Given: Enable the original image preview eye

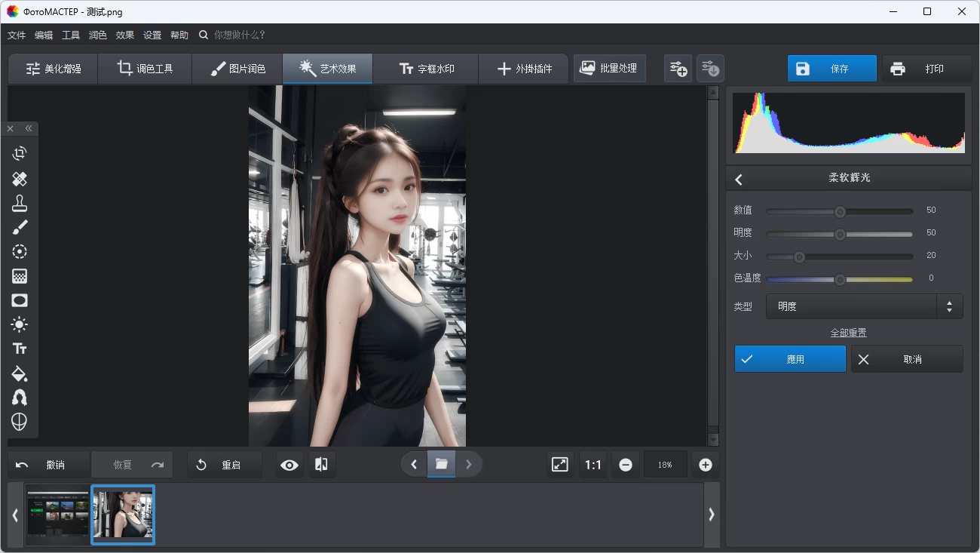Looking at the screenshot, I should click(289, 464).
